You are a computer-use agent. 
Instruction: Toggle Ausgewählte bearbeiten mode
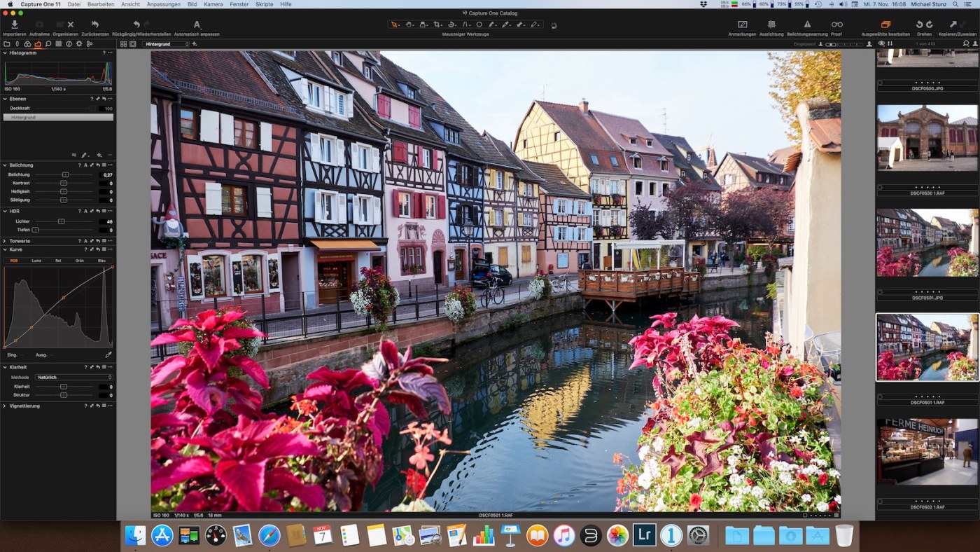point(885,25)
